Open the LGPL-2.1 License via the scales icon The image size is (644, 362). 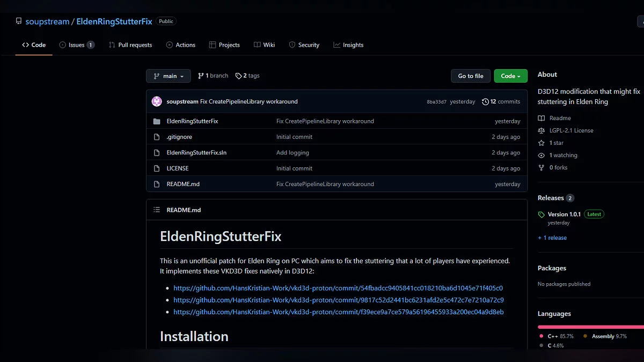(542, 130)
